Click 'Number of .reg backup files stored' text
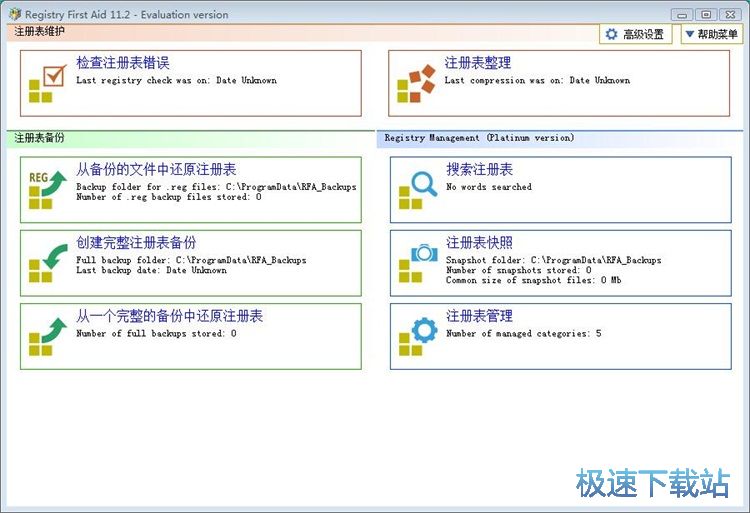The width and height of the screenshot is (750, 513). point(169,197)
